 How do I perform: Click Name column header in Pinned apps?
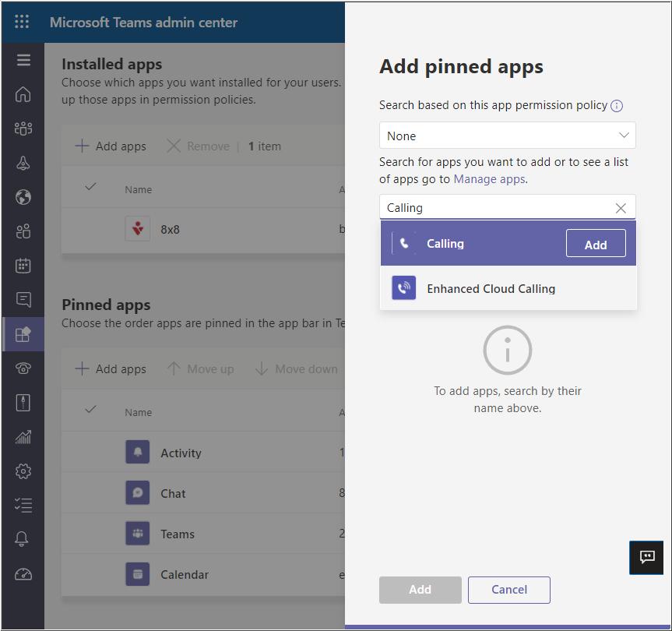pyautogui.click(x=139, y=413)
